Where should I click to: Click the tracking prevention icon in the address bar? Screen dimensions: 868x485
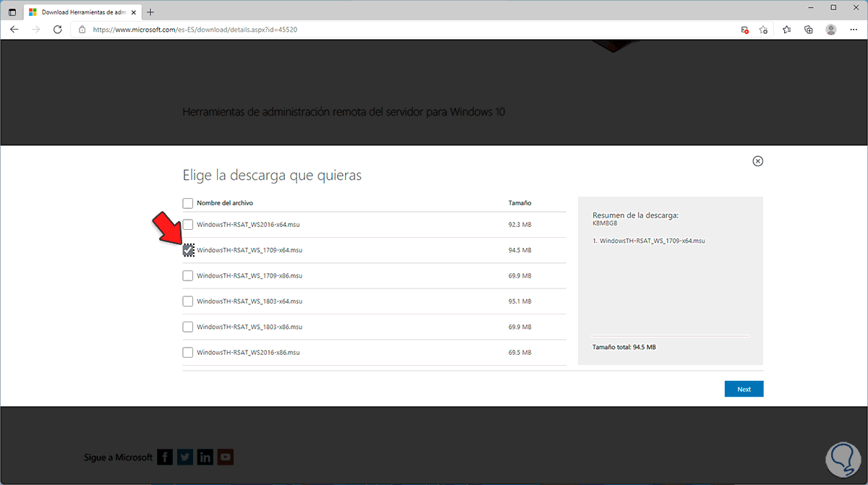pyautogui.click(x=744, y=30)
